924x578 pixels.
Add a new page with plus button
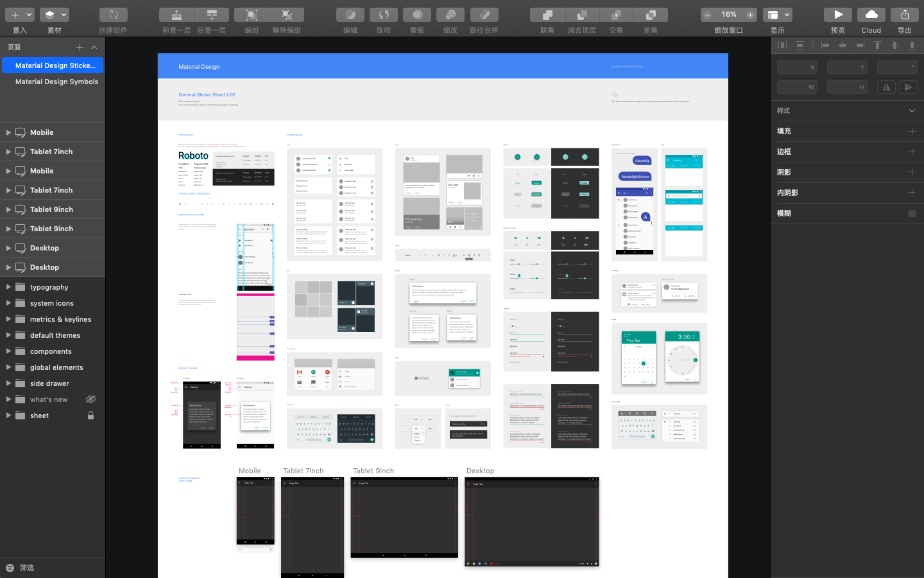point(80,47)
